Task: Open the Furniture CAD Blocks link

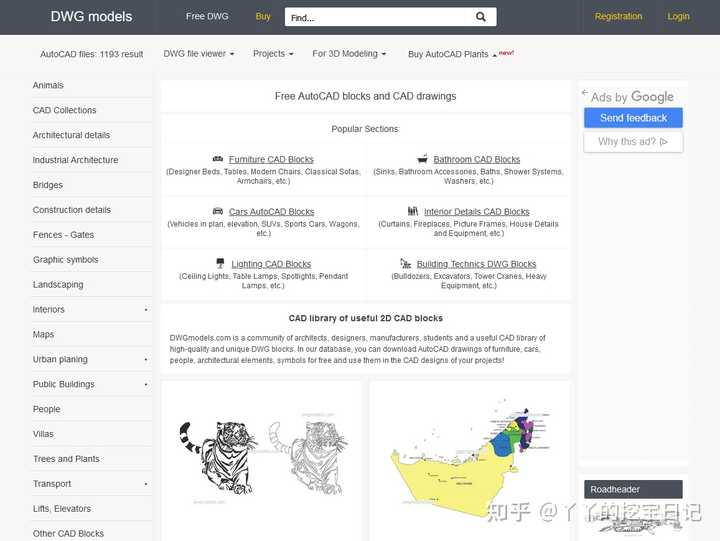Action: tap(271, 159)
